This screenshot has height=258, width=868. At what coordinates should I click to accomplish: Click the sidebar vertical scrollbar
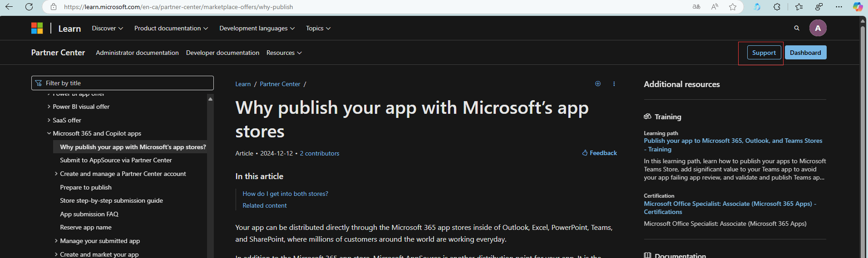(x=210, y=177)
